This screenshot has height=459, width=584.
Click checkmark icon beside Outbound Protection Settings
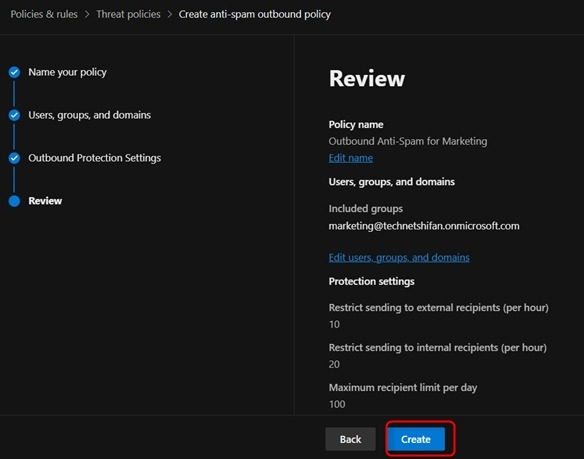pos(15,158)
